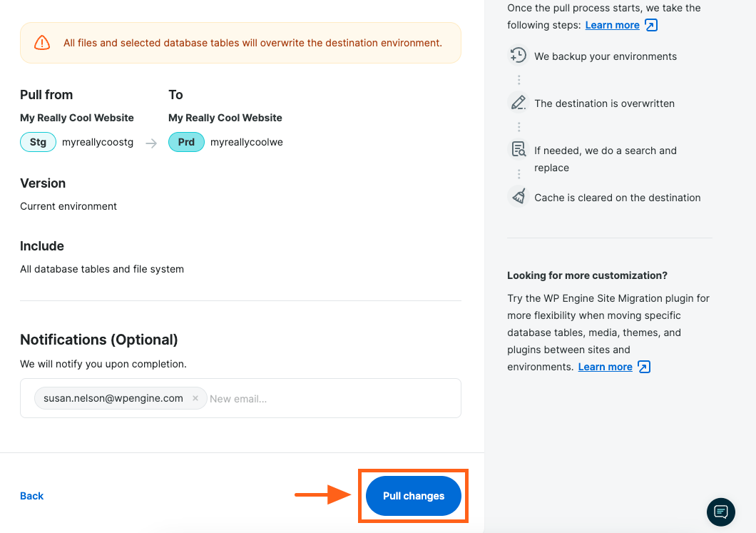
Task: Click the myreallycoostg environment name
Action: pyautogui.click(x=98, y=142)
